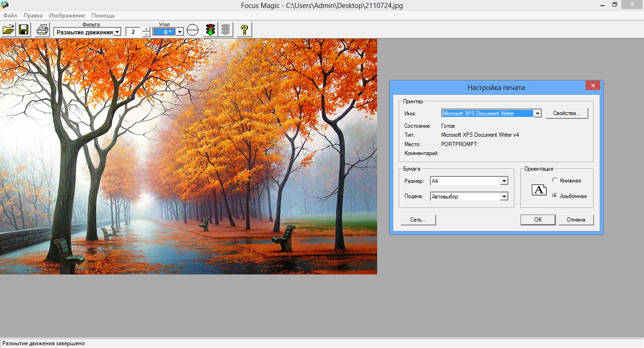Open the Изображение menu
644x348 pixels.
67,16
